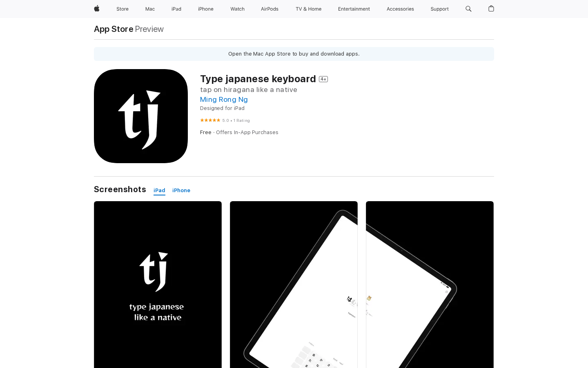The width and height of the screenshot is (588, 368).
Task: Open third screenshot of tilted iPad
Action: 430,285
